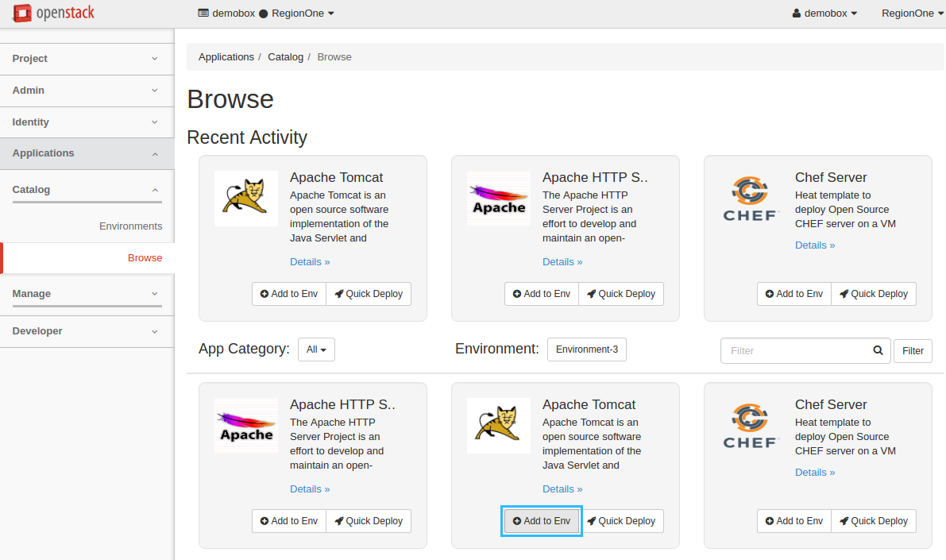Image resolution: width=946 pixels, height=560 pixels.
Task: Open the App Category All dropdown
Action: pyautogui.click(x=316, y=349)
